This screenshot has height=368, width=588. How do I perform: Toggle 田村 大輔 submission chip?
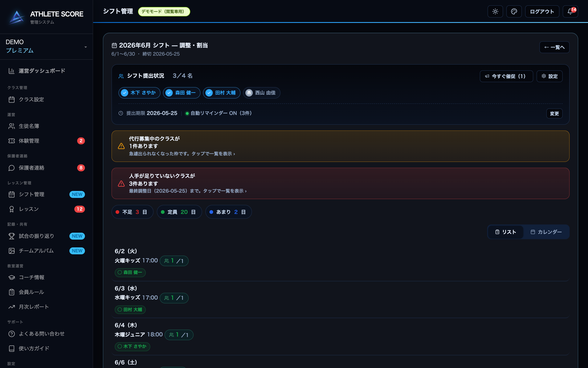[x=222, y=93]
